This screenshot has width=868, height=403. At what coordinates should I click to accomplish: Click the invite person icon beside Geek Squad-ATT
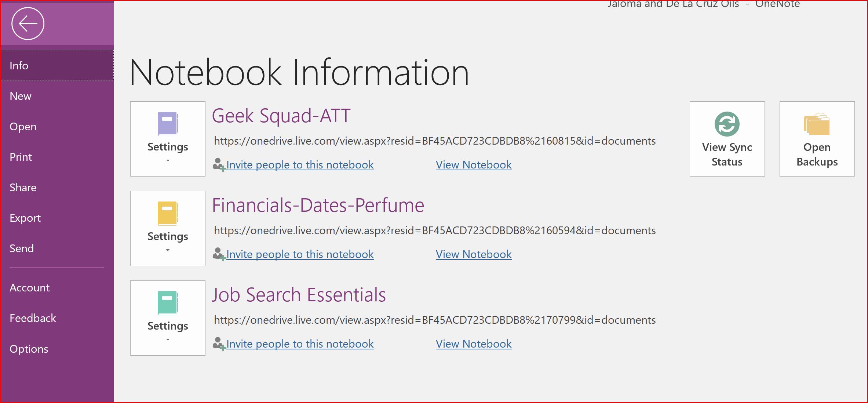218,164
